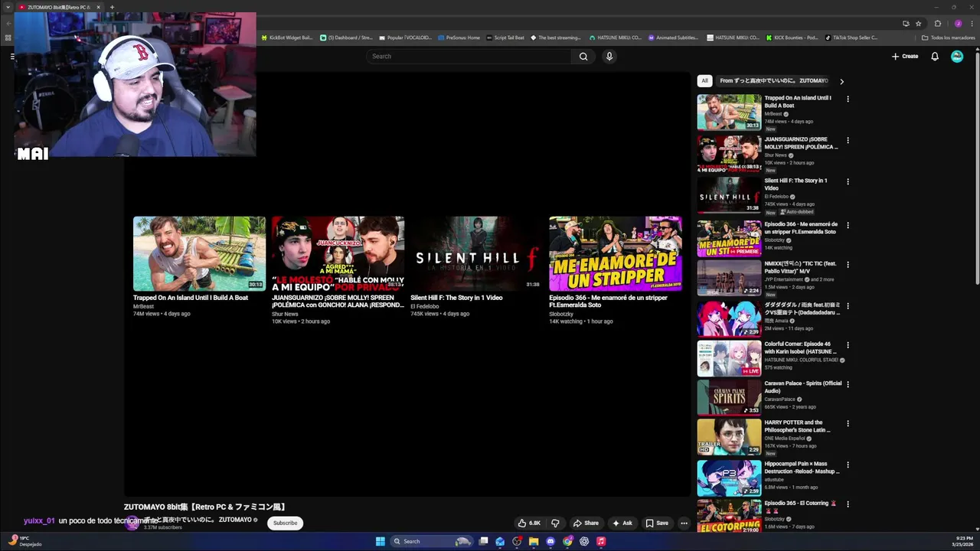The width and height of the screenshot is (980, 551).
Task: Open Chrome extensions puzzle icon
Action: (x=938, y=23)
